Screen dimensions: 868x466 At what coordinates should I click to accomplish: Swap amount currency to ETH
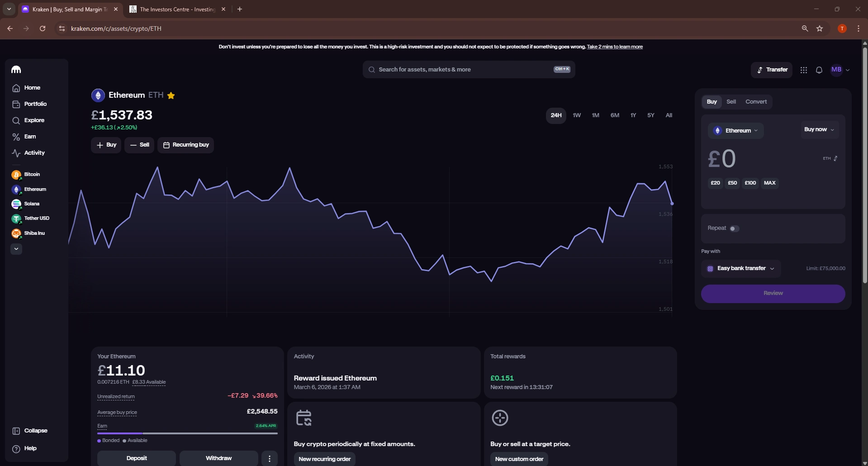pyautogui.click(x=830, y=158)
